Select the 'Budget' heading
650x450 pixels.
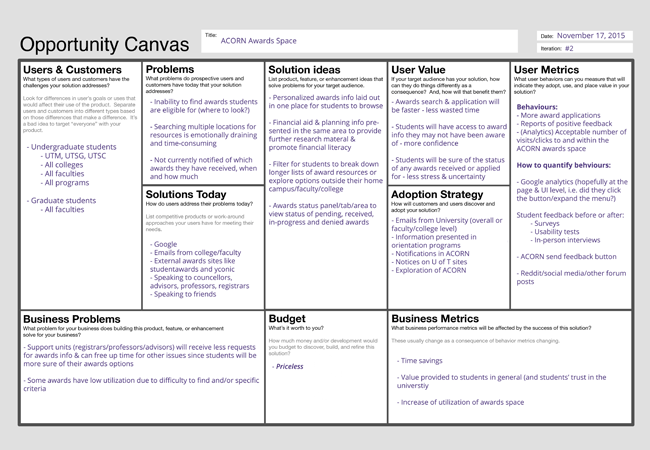[x=287, y=319]
